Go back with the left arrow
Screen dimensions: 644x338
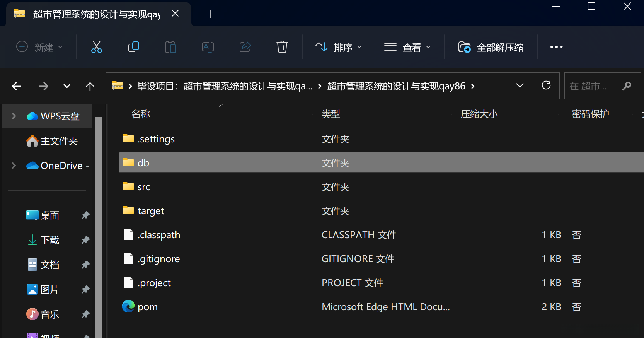[17, 86]
